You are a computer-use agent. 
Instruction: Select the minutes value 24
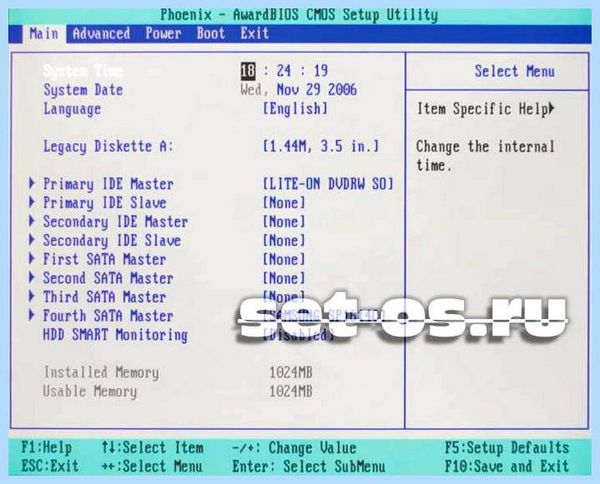(284, 71)
